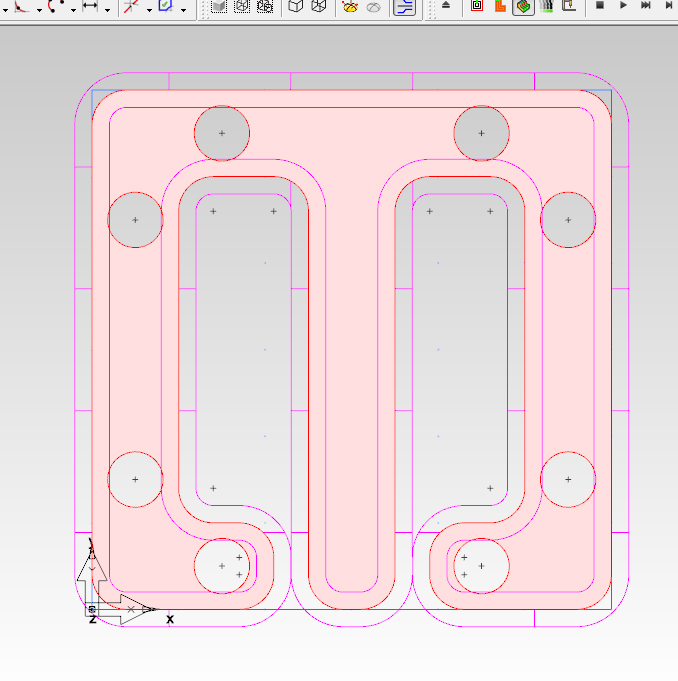Open dropdown arrow beside the dimension tool
This screenshot has height=681, width=678.
(107, 9)
